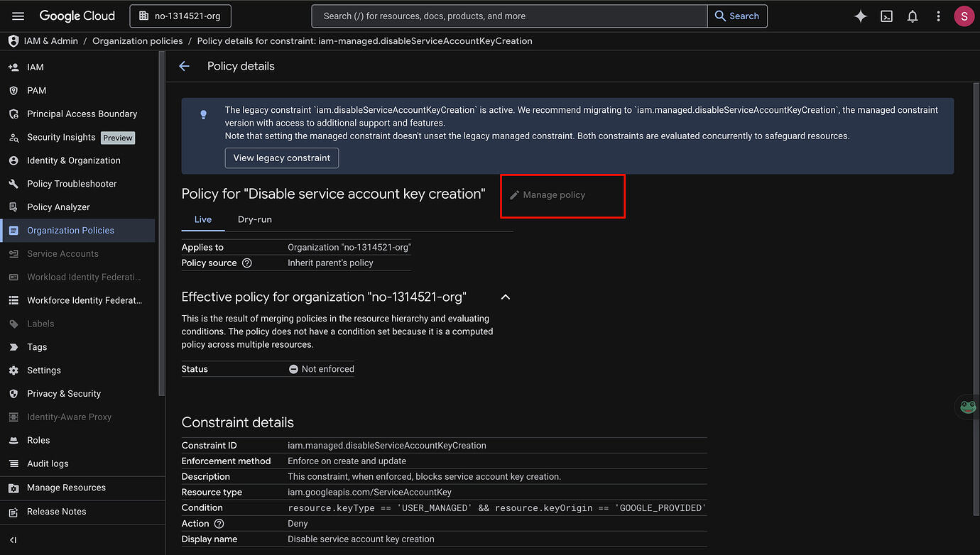Switch to the Dry-run tab
Image resolution: width=980 pixels, height=555 pixels.
tap(255, 219)
